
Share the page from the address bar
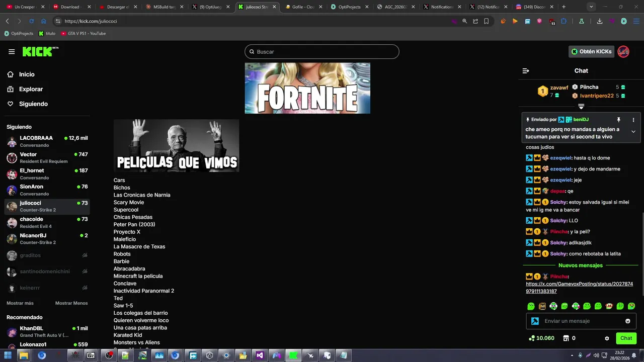pos(475,21)
